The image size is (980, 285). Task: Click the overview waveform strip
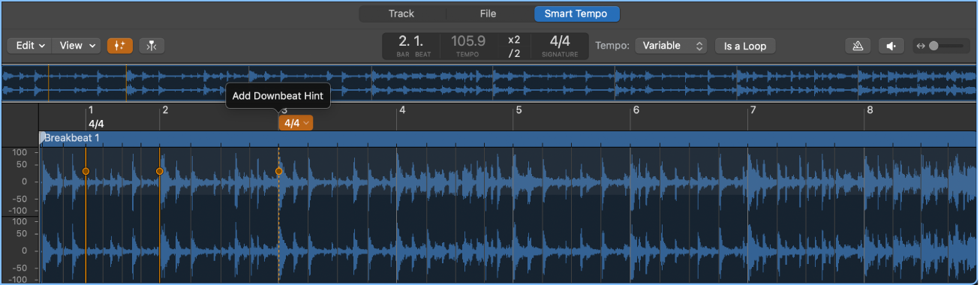(x=489, y=82)
